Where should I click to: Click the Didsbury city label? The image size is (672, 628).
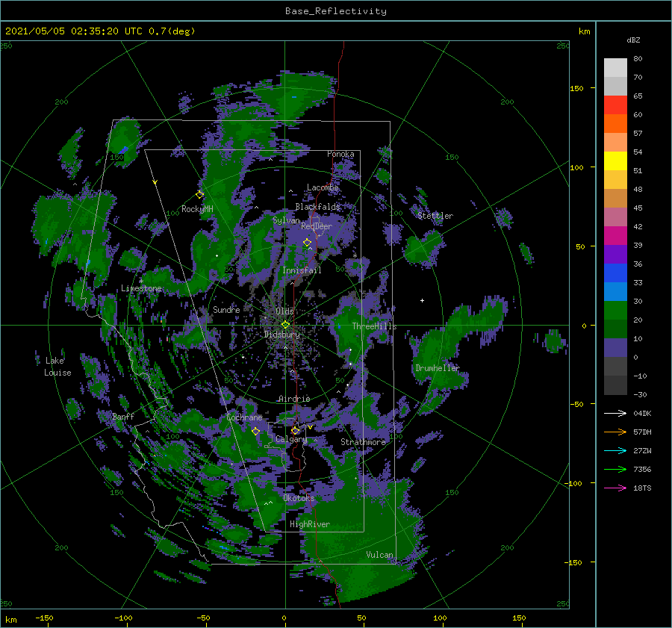(282, 335)
